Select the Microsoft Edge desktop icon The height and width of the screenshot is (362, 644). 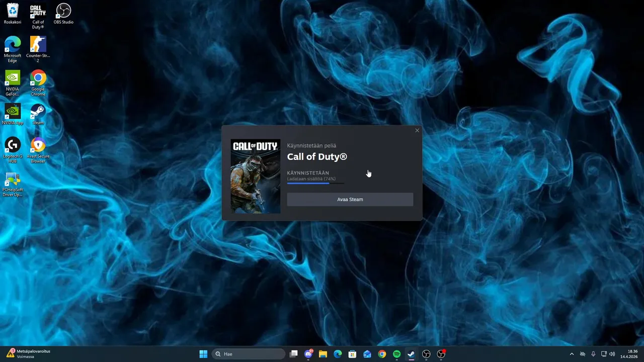(13, 50)
